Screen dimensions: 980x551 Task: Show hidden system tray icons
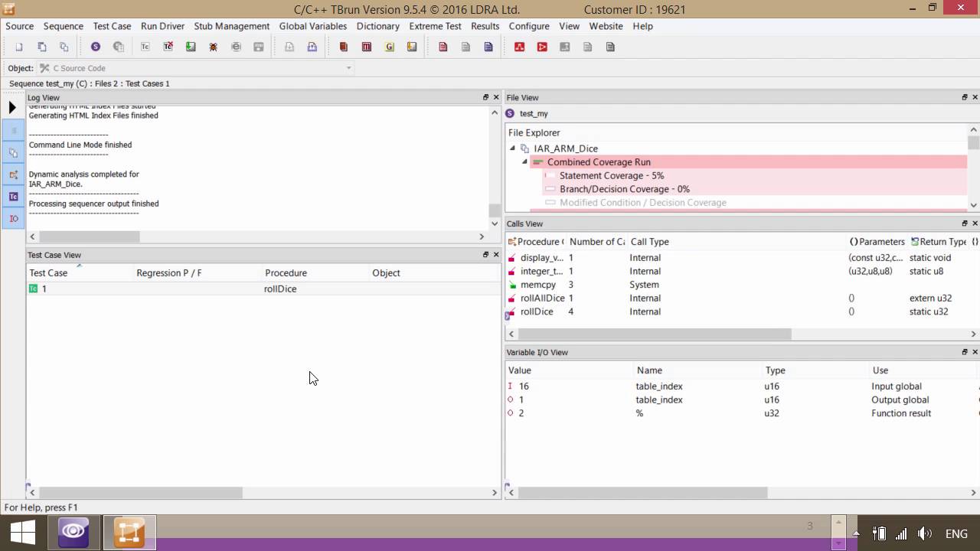pos(857,534)
